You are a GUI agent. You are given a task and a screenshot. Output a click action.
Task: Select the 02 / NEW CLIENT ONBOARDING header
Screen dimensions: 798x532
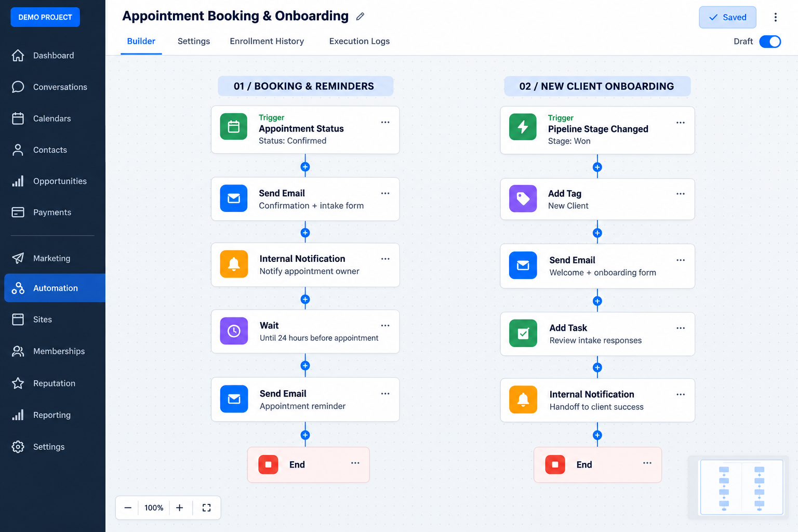[x=597, y=86]
